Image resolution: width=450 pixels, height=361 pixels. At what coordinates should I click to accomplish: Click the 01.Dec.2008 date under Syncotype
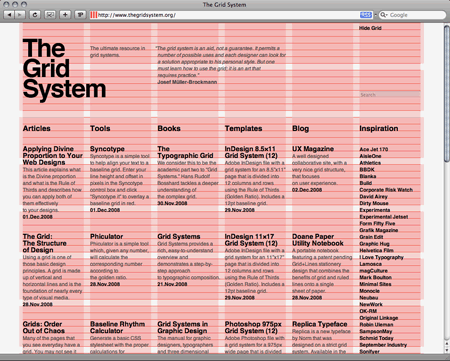coord(105,210)
